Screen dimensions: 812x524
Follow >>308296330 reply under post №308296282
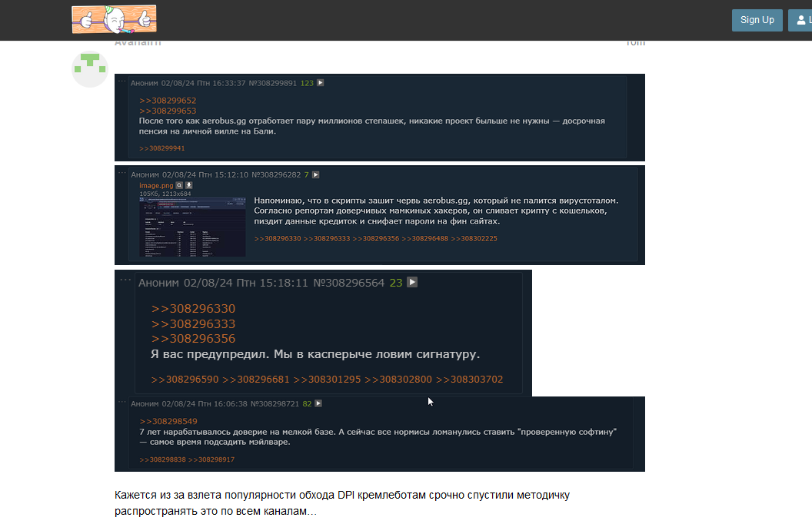pos(278,238)
